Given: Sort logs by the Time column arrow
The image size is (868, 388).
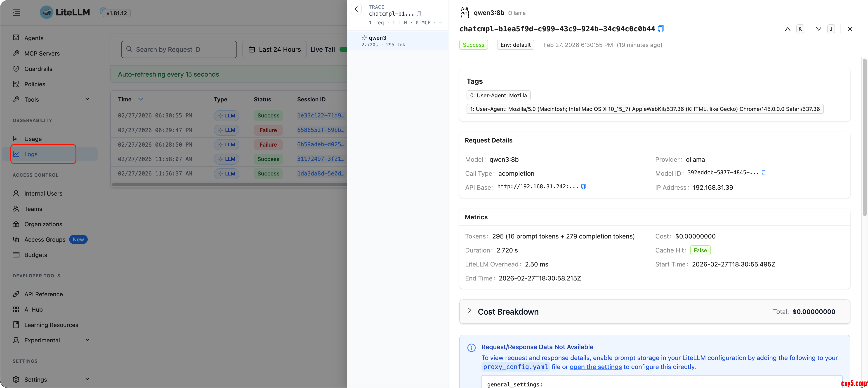Looking at the screenshot, I should pyautogui.click(x=141, y=99).
